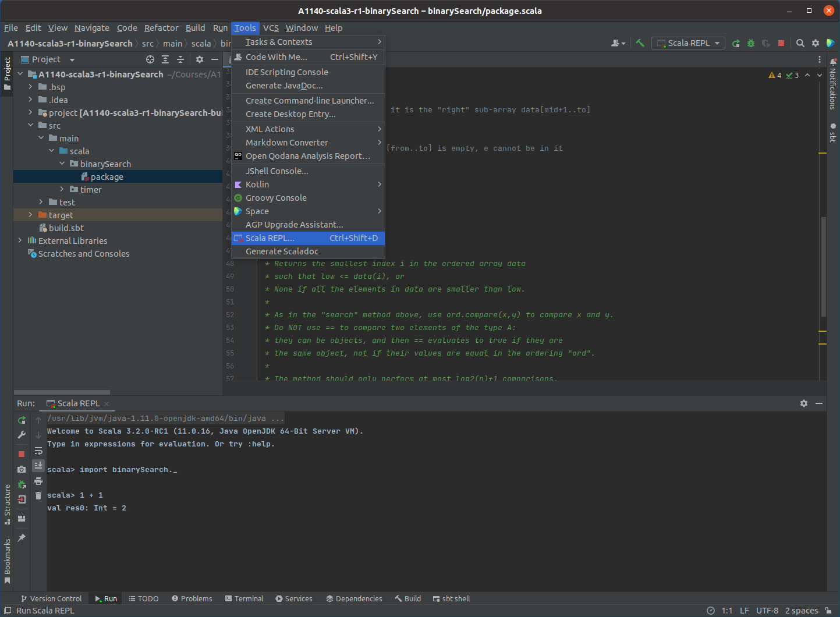
Task: Toggle the pin tab icon in Run panel
Action: [x=22, y=538]
